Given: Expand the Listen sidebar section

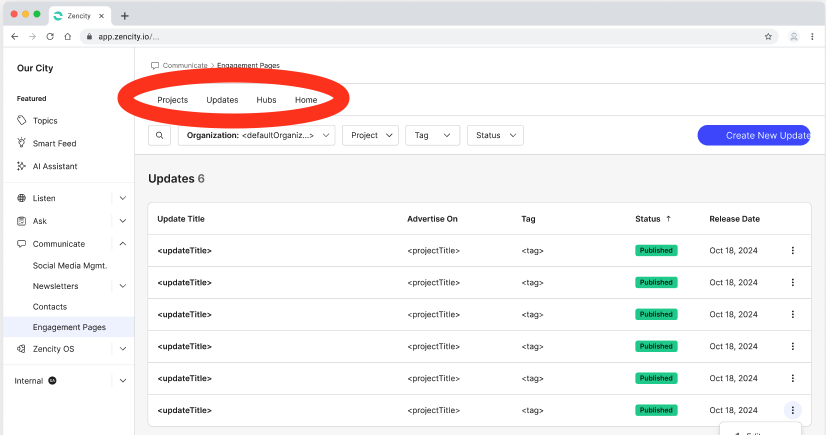Looking at the screenshot, I should [122, 198].
